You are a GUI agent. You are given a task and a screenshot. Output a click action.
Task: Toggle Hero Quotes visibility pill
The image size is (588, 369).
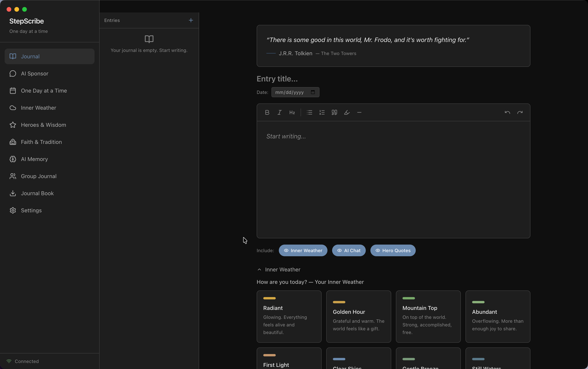(393, 250)
